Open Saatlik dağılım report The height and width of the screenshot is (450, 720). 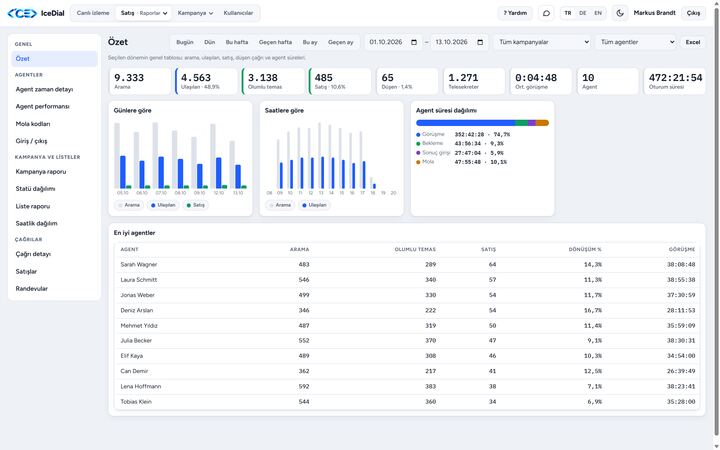click(x=54, y=224)
